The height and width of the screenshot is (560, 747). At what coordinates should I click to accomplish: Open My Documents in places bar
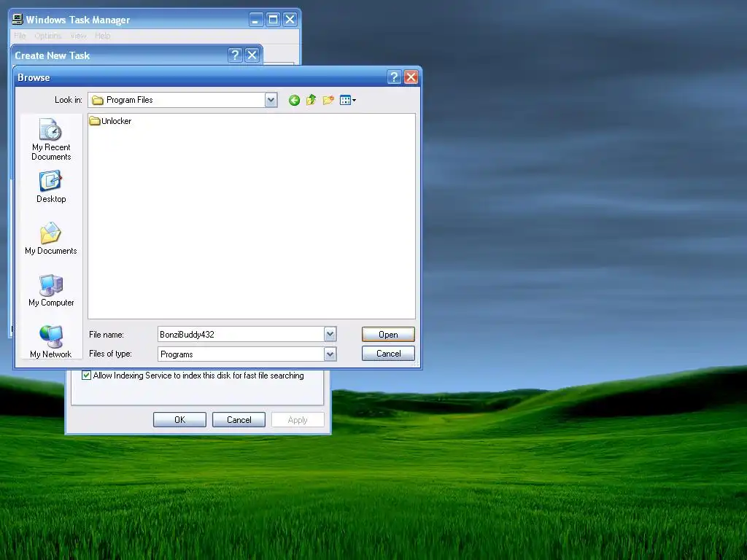(51, 238)
